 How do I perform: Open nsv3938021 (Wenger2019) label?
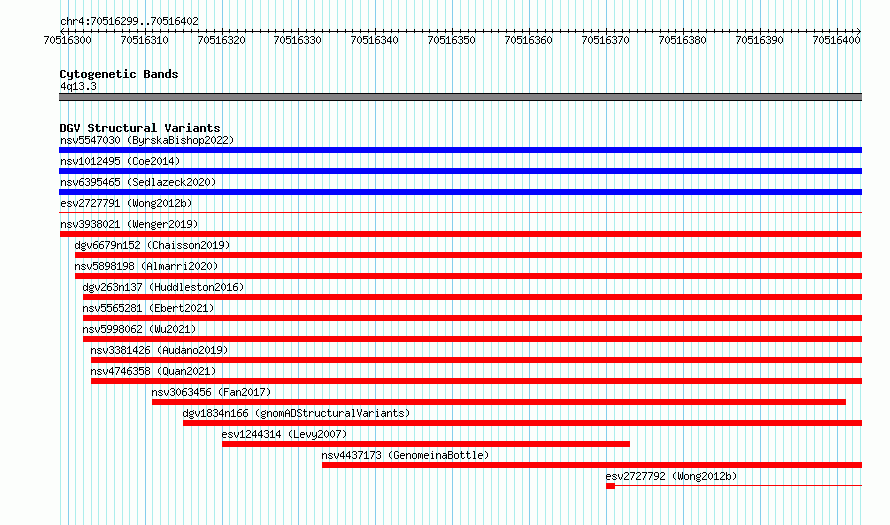pos(129,224)
